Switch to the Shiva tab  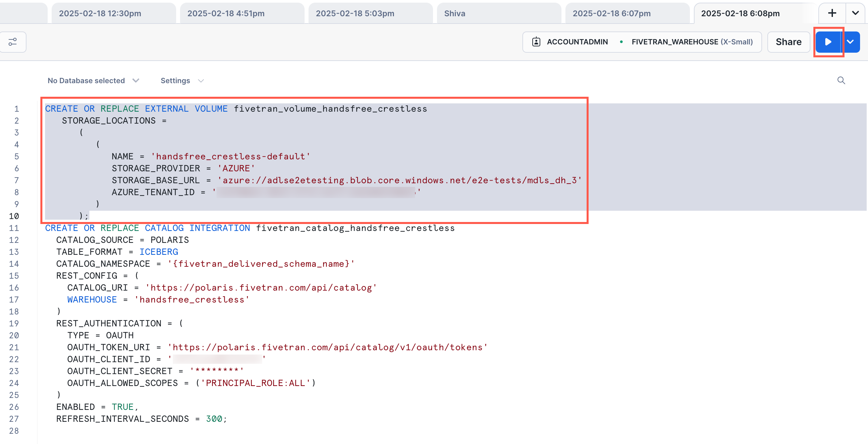tap(499, 13)
